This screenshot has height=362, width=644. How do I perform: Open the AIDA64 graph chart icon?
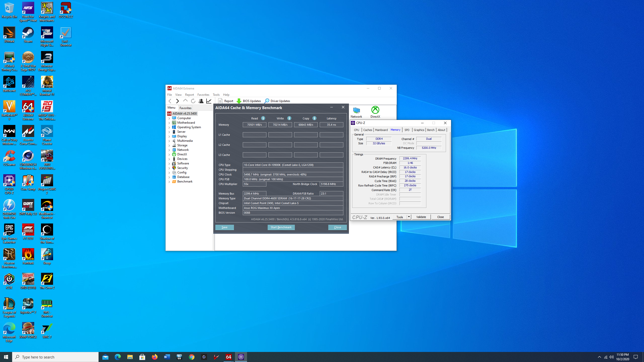pyautogui.click(x=209, y=101)
